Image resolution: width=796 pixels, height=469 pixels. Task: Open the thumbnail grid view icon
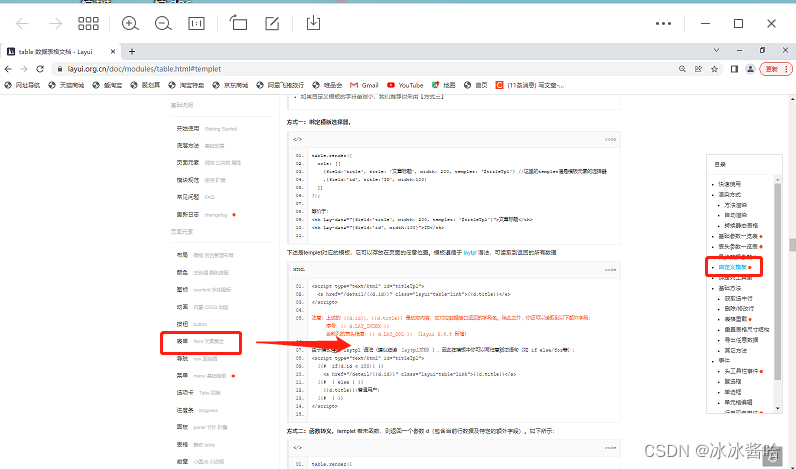click(x=88, y=23)
